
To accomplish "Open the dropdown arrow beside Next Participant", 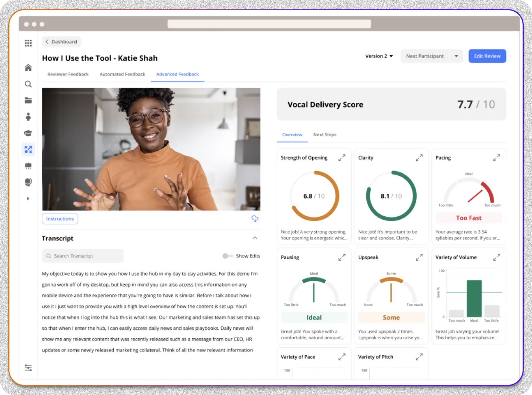I will click(x=456, y=56).
